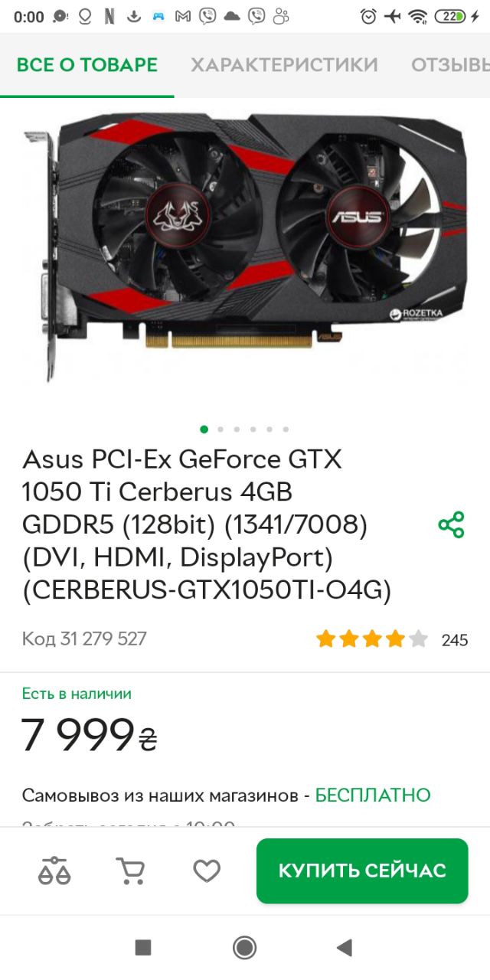Select the second image carousel dot

click(x=220, y=430)
